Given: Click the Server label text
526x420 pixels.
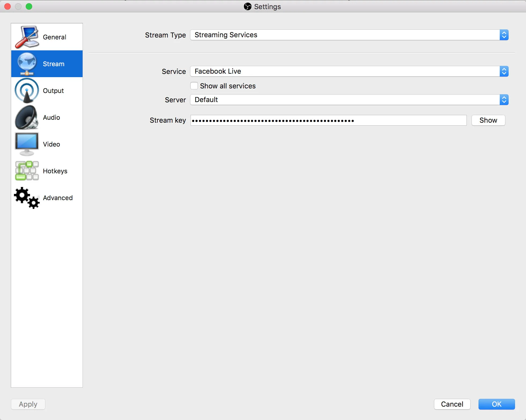Looking at the screenshot, I should click(175, 100).
